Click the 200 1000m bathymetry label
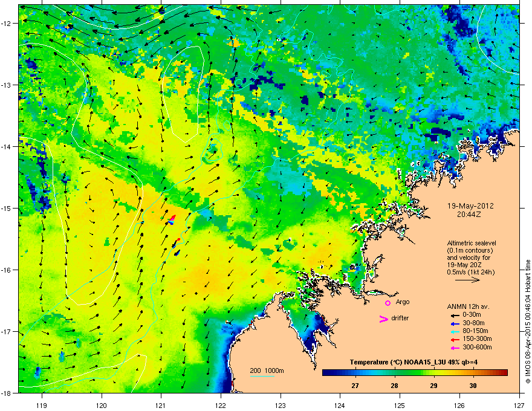This screenshot has width=532, height=411. tap(267, 371)
